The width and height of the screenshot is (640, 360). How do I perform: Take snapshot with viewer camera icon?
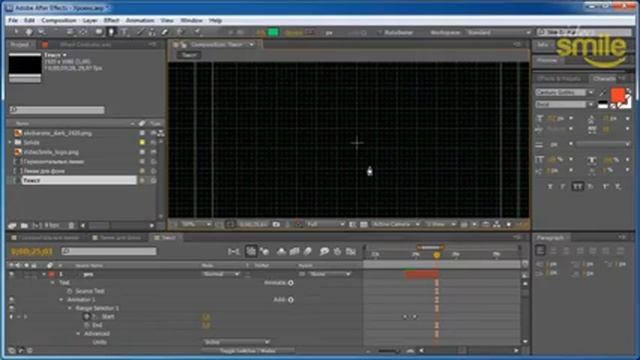point(276,224)
